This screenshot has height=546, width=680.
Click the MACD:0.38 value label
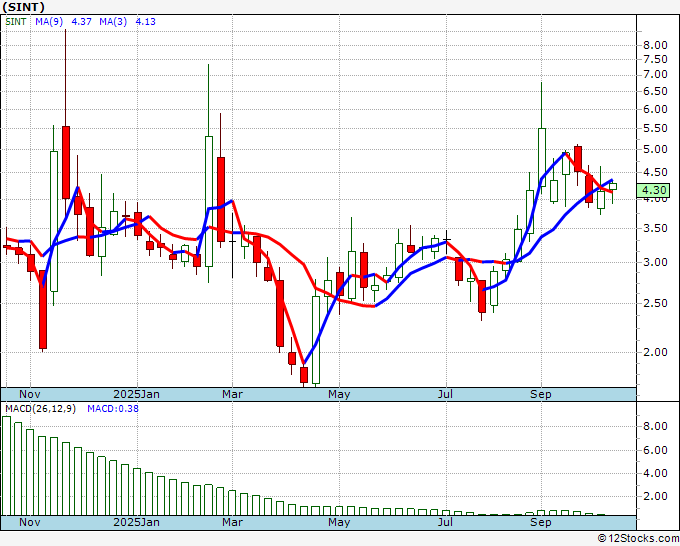click(112, 409)
